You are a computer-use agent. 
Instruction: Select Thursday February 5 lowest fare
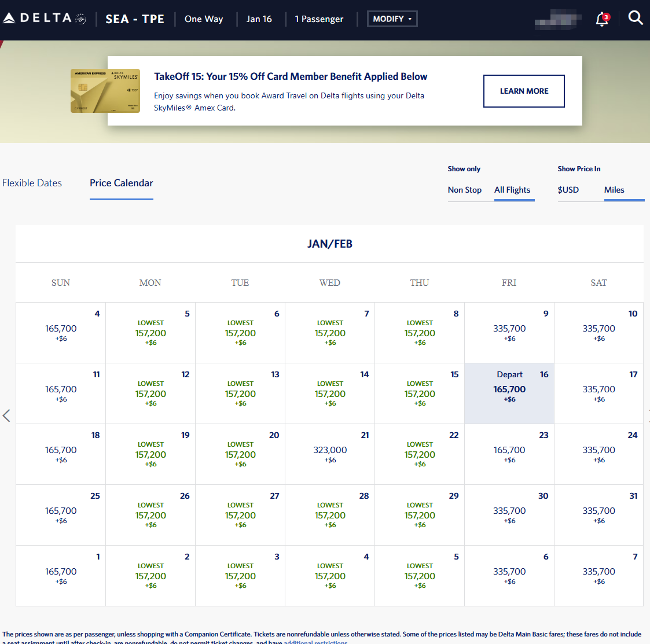[x=420, y=576]
